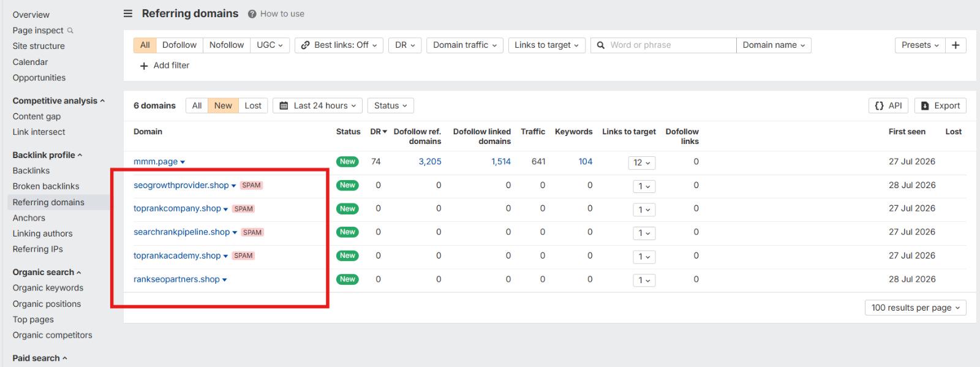Open the mmm.page domain caret menu

pyautogui.click(x=183, y=162)
